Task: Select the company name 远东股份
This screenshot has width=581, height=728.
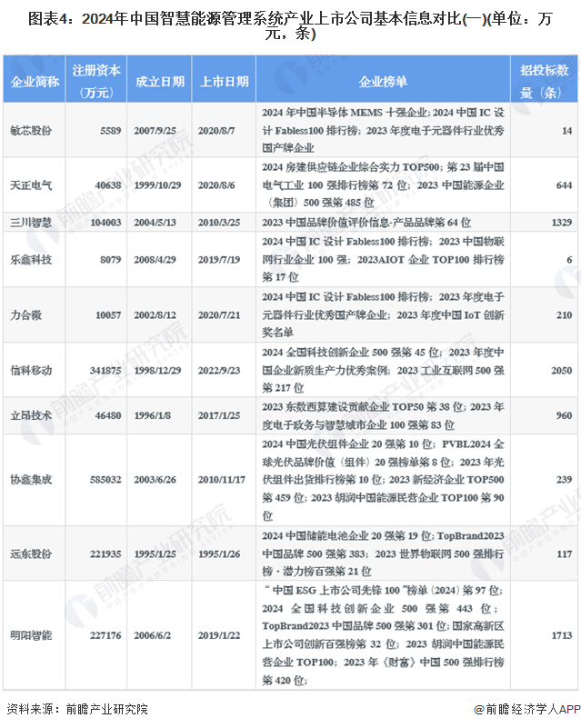Action: point(31,553)
